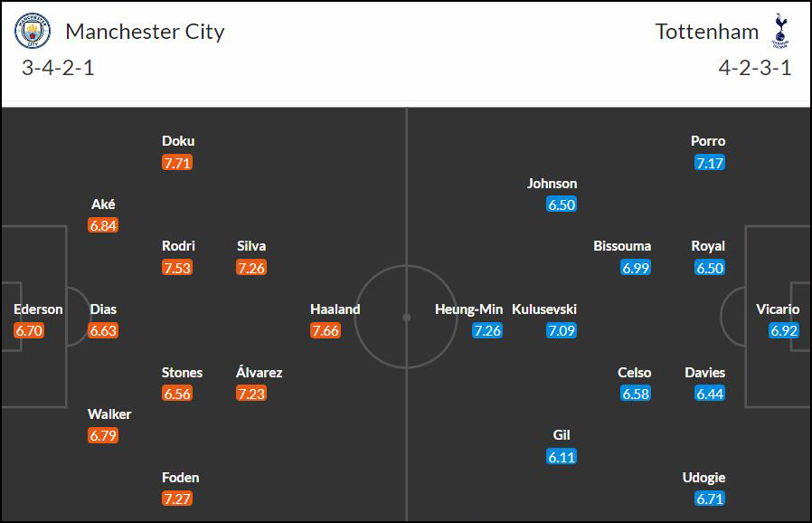
Task: Click the Tottenham club crest
Action: pyautogui.click(x=779, y=31)
